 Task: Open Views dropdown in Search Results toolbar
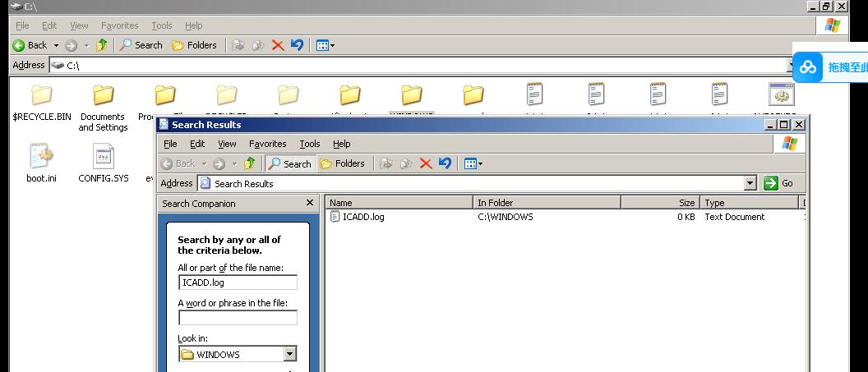(x=473, y=163)
